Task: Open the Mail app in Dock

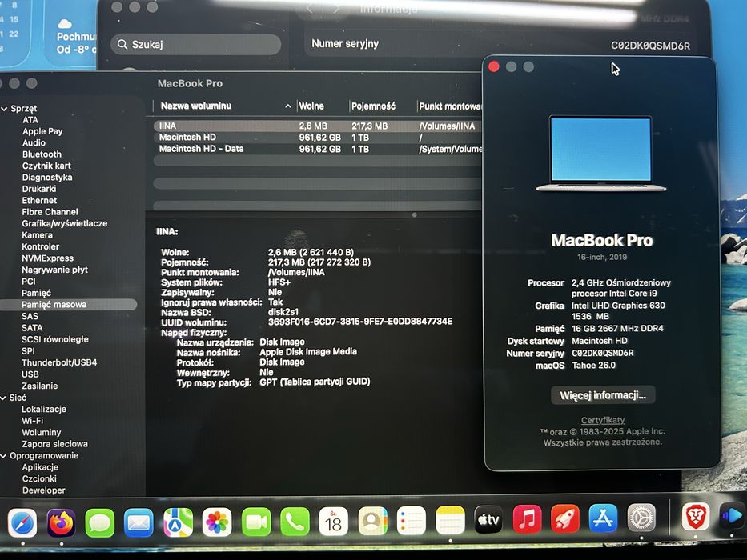Action: click(139, 522)
